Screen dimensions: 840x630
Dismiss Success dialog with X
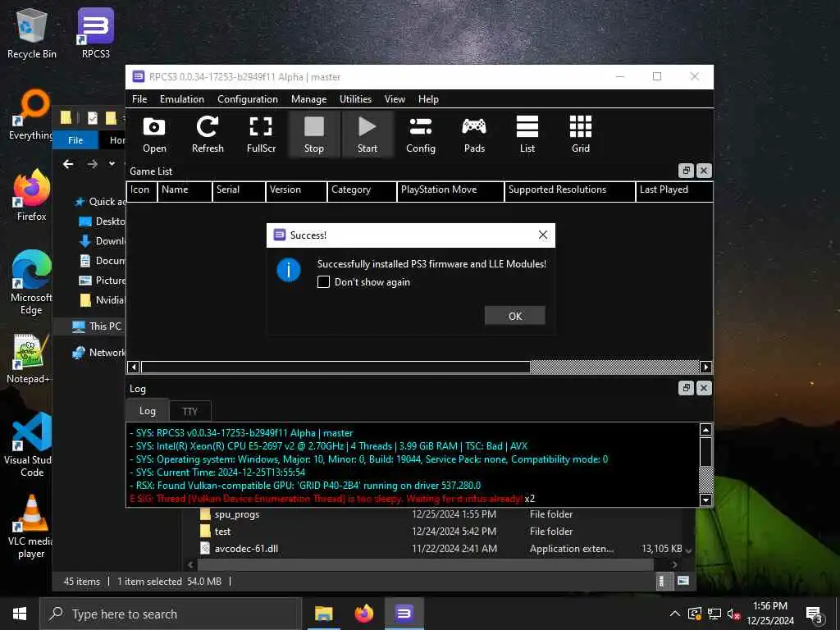[x=543, y=235]
